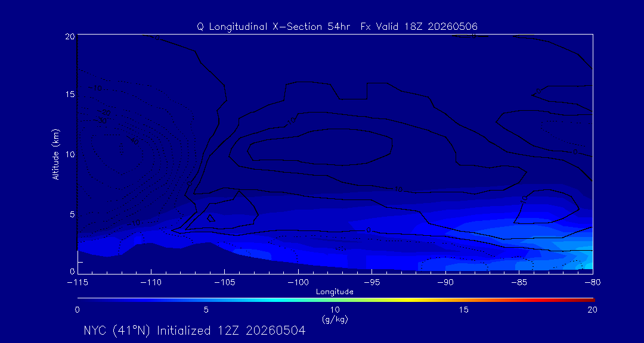644x343 pixels.
Task: Click the 'NYC (41°N) Initialized 12Z 20260504' footer text
Action: pyautogui.click(x=194, y=330)
